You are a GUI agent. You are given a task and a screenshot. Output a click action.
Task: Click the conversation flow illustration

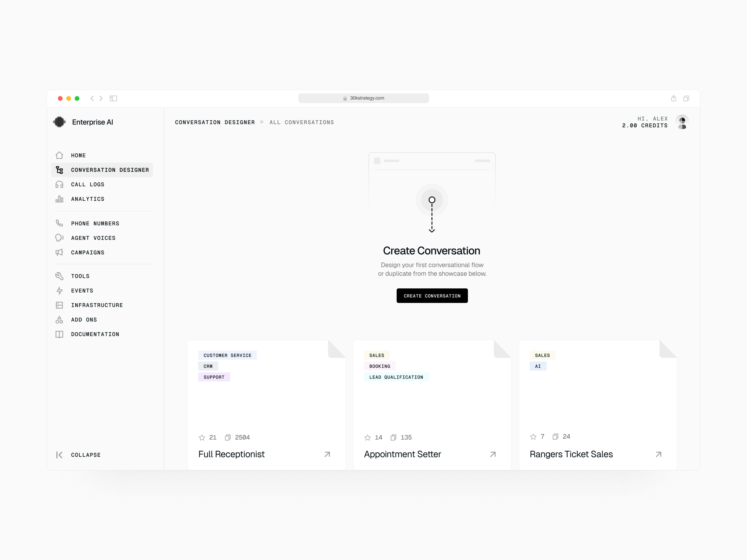click(x=432, y=193)
